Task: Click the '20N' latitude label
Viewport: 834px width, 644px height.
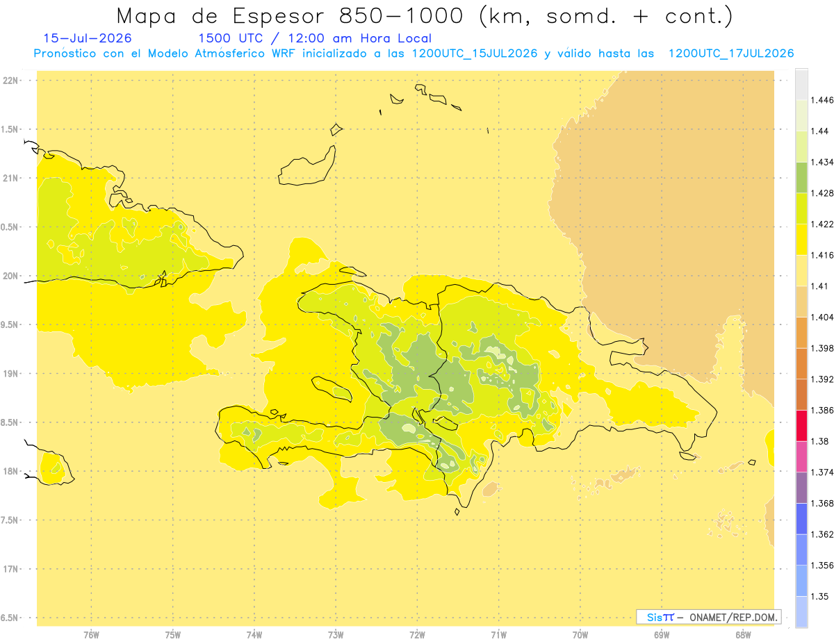Action: click(12, 276)
